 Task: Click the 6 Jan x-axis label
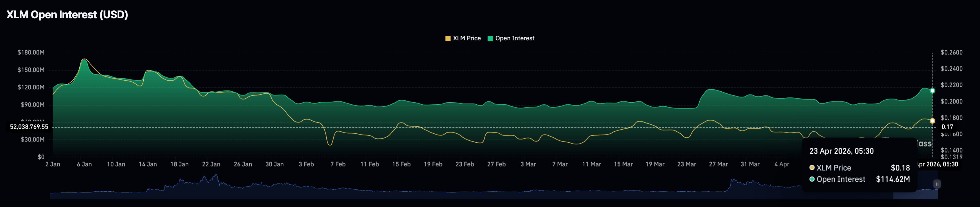coord(84,164)
